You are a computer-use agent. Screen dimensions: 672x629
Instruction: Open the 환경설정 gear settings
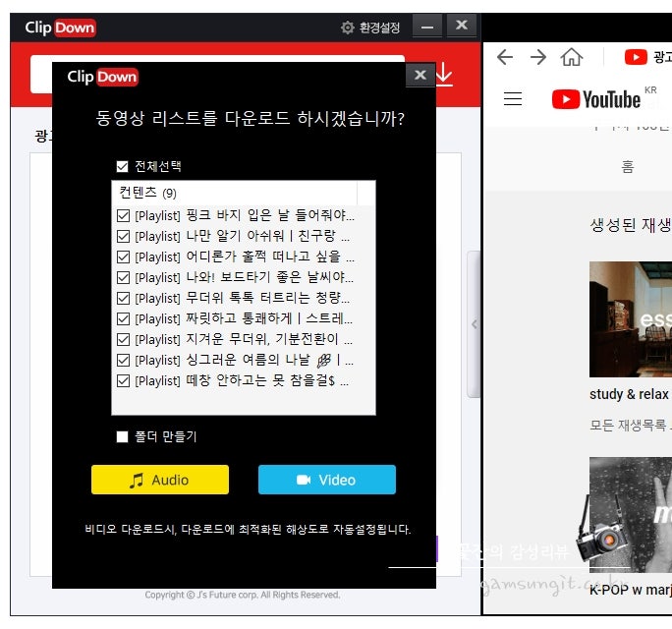click(369, 28)
